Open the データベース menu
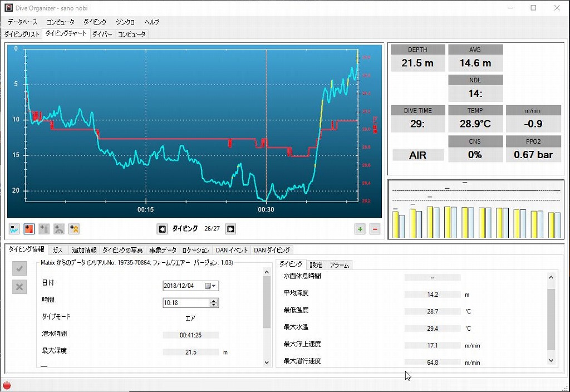The width and height of the screenshot is (570, 392). click(23, 22)
